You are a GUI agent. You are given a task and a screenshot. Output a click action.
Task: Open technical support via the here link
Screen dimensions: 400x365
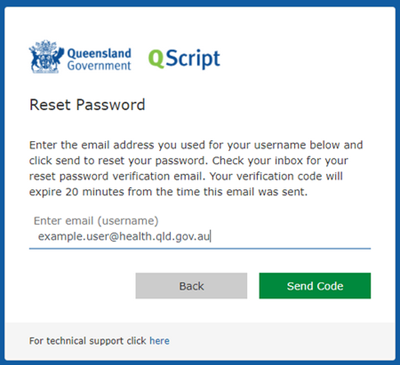coord(159,341)
